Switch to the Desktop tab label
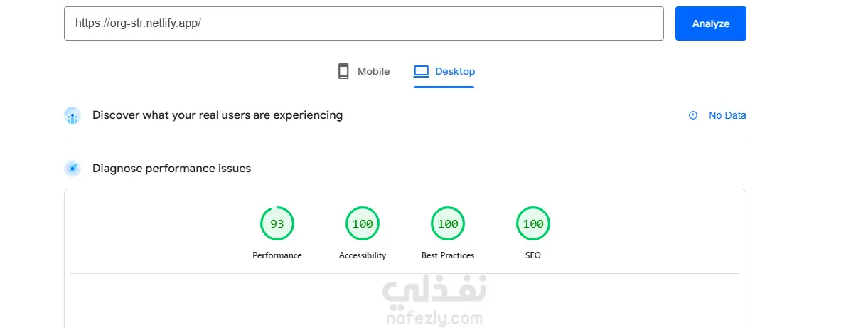This screenshot has width=868, height=328. (455, 71)
